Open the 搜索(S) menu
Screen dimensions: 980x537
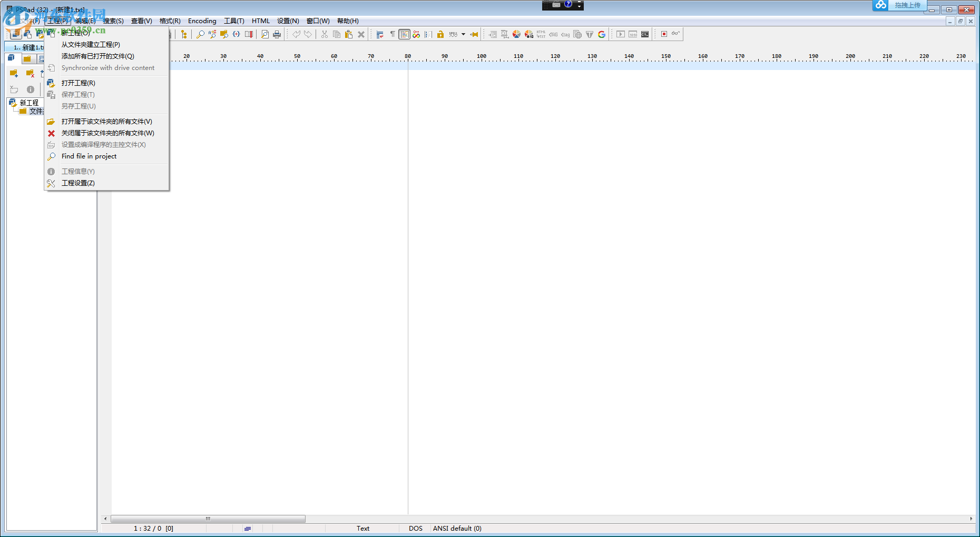coord(113,21)
